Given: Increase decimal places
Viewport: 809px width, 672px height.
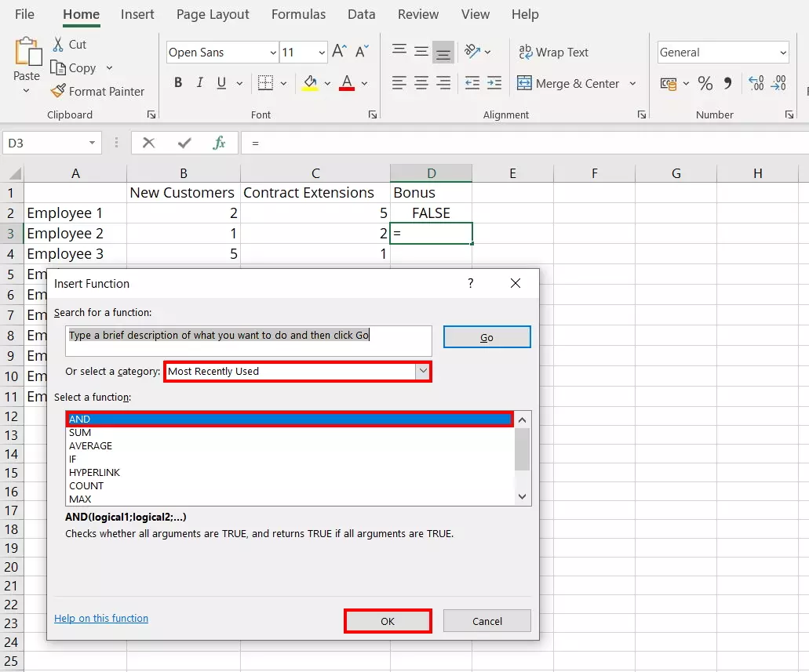Looking at the screenshot, I should [x=756, y=82].
